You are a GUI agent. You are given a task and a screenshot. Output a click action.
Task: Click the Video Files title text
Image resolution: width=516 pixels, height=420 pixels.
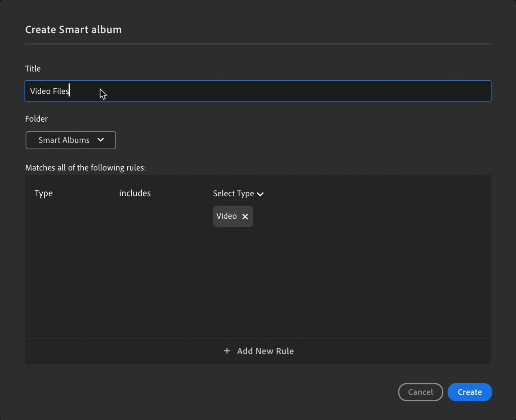click(x=49, y=91)
